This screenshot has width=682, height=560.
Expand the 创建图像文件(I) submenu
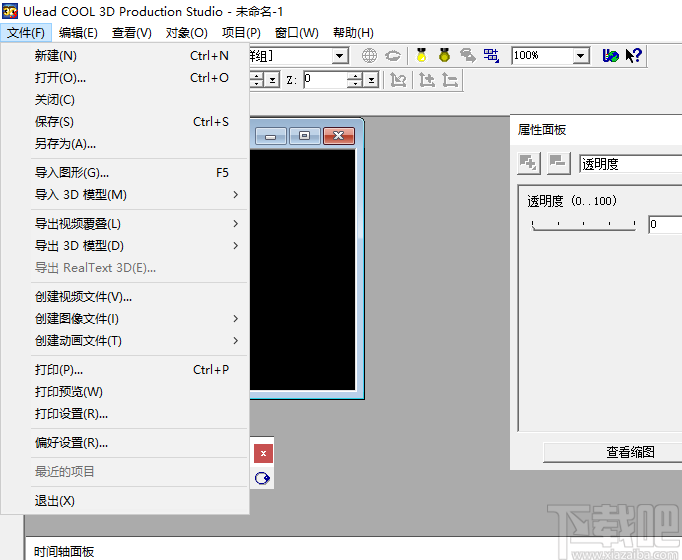point(138,319)
